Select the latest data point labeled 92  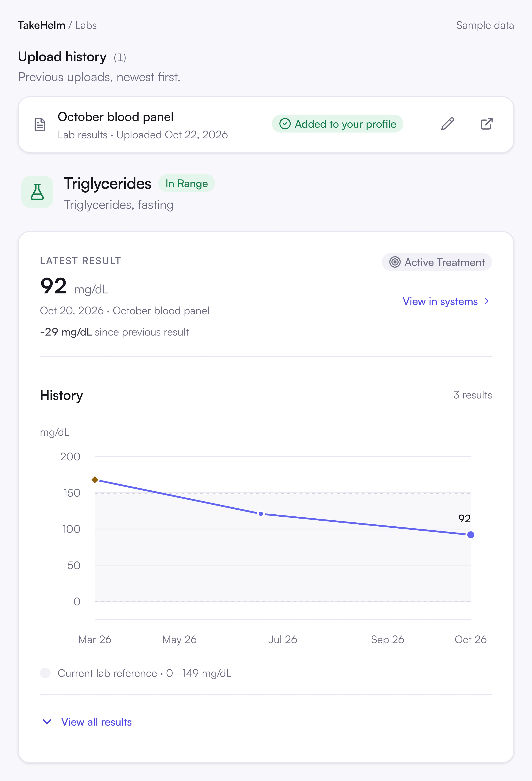[x=471, y=535]
